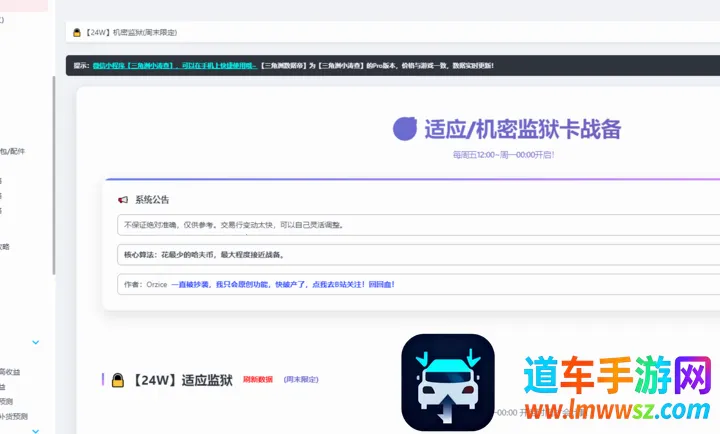Open the 微信小程序【三角洲小涛查】 link
This screenshot has height=434, width=720.
137,66
